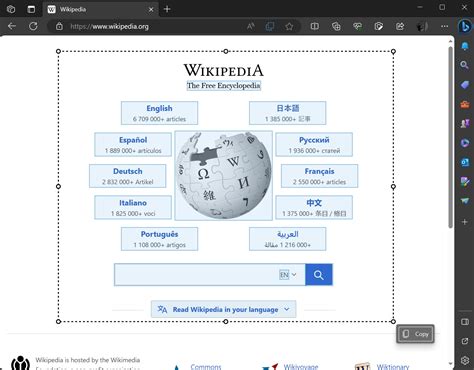Toggle sidebar visibility icon at the bottom of the sidebar
Image resolution: width=474 pixels, height=370 pixels.
pos(465,322)
